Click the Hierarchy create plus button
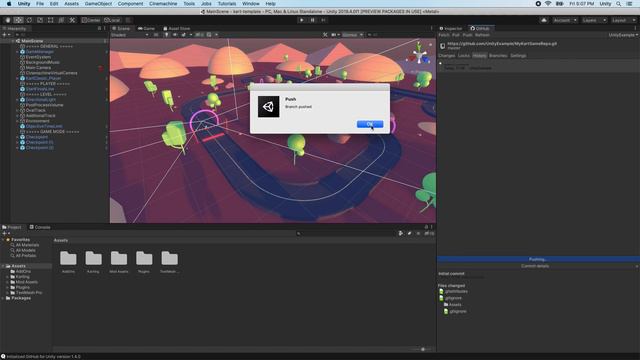This screenshot has width=640, height=360. click(5, 35)
